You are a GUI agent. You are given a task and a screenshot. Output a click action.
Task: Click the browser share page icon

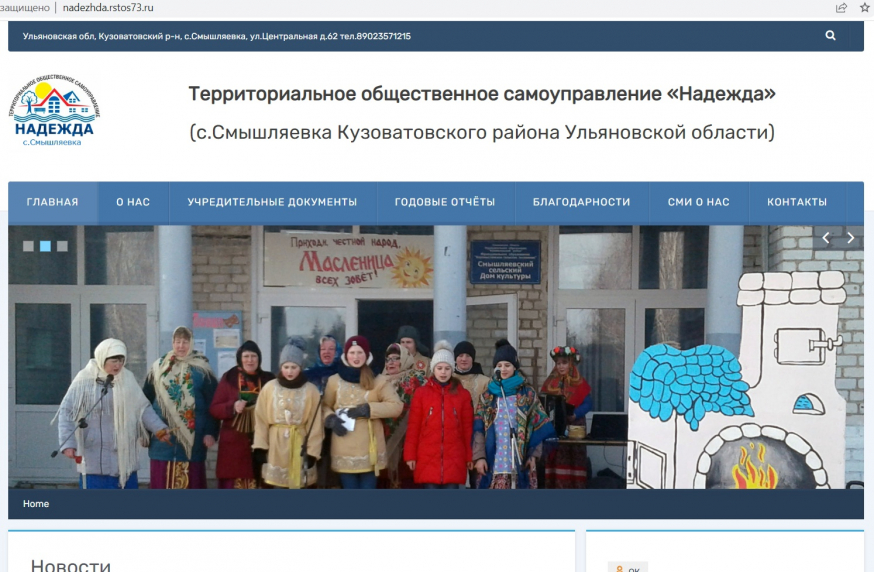841,7
